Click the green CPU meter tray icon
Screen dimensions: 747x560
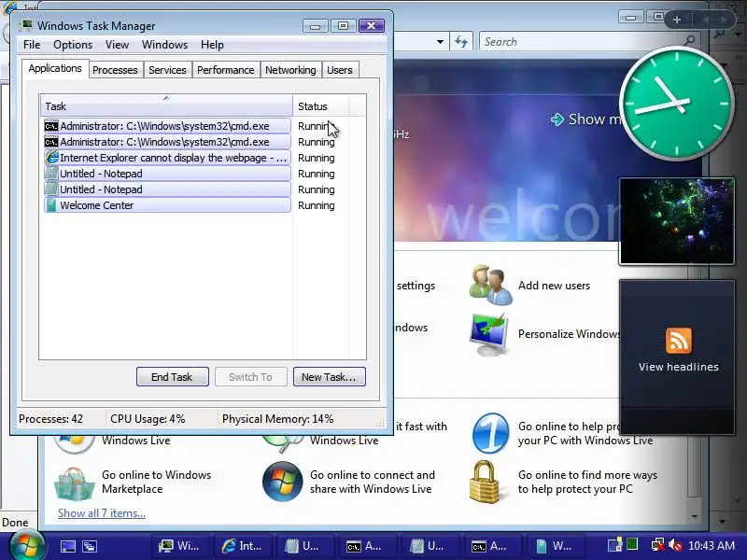point(632,544)
